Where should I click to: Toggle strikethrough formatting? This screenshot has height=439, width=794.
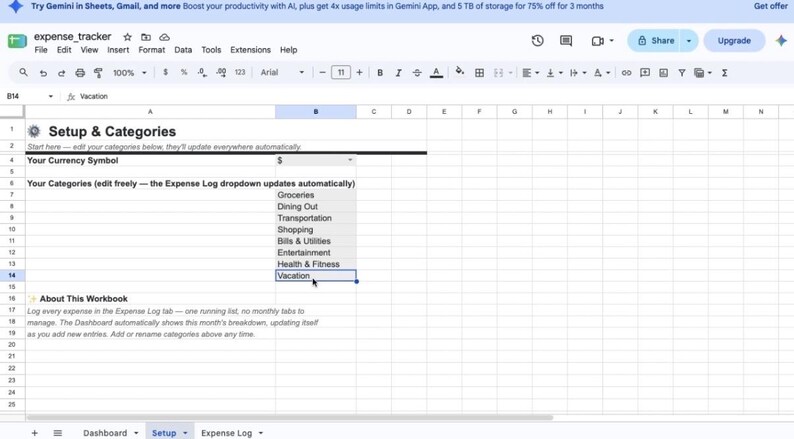click(x=417, y=73)
